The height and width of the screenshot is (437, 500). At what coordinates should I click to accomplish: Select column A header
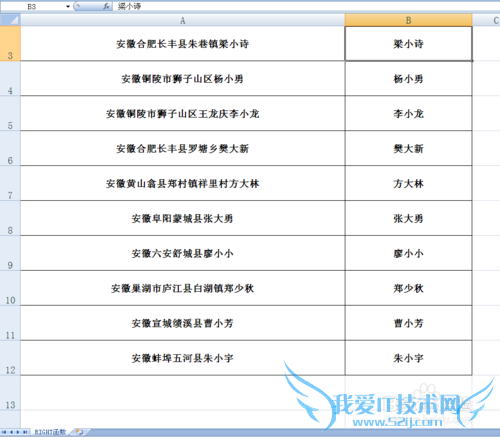(x=183, y=20)
